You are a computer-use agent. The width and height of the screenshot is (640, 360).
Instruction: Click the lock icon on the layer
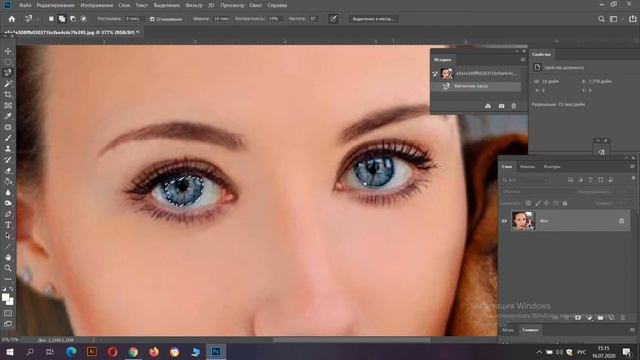tap(621, 221)
